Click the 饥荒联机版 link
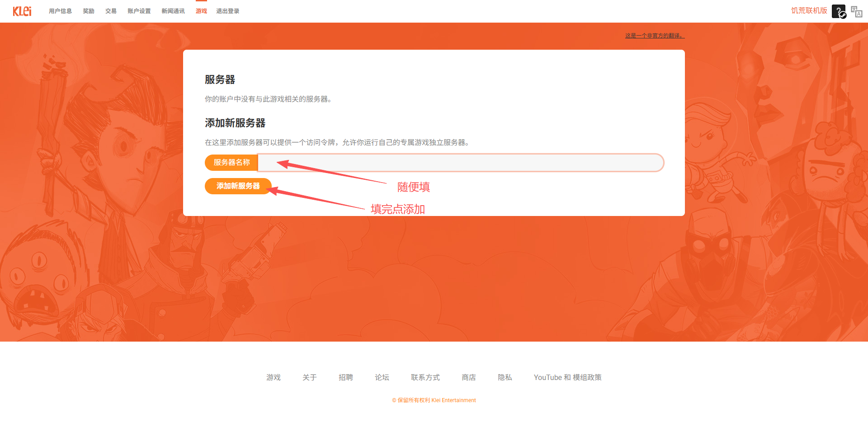868x427 pixels. click(809, 10)
